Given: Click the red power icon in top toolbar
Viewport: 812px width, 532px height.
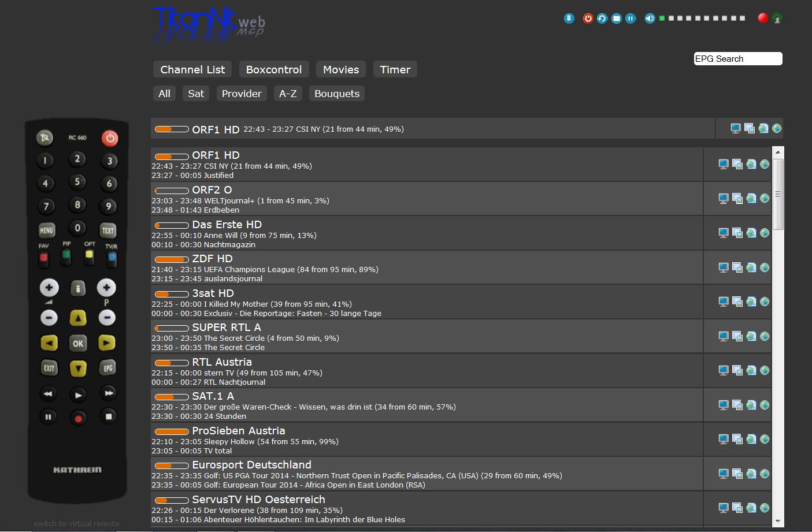Looking at the screenshot, I should pos(588,18).
